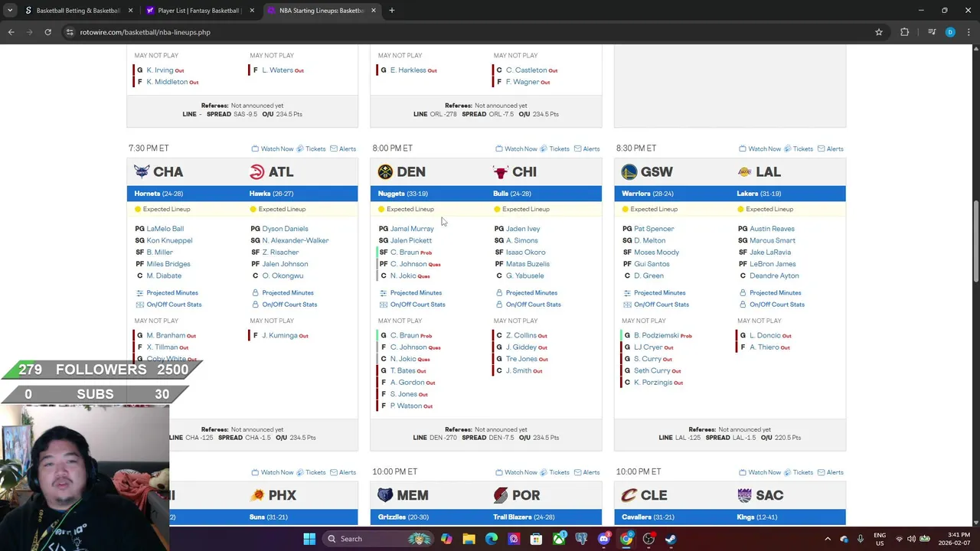Viewport: 980px width, 551px height.
Task: Open the volume control in system tray
Action: tap(911, 539)
